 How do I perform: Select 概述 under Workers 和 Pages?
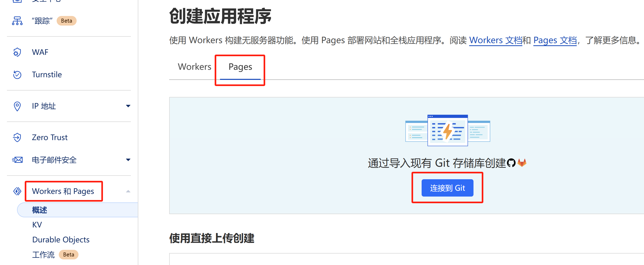(77, 210)
